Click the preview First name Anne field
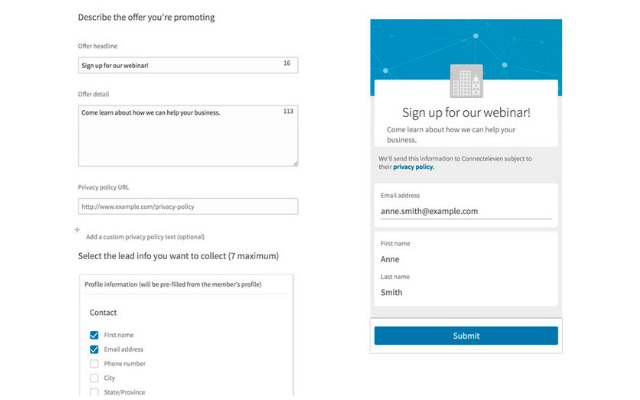640x400 pixels. (466, 259)
